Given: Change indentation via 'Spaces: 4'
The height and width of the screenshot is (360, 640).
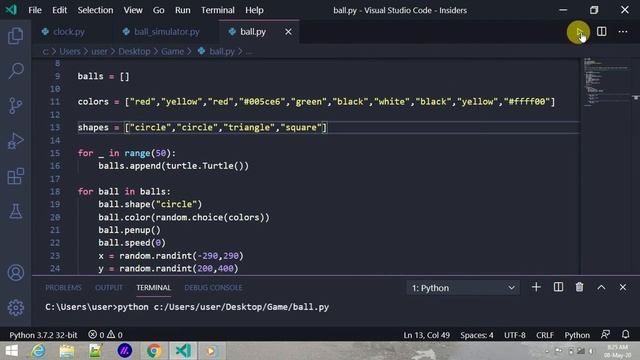Looking at the screenshot, I should coord(477,335).
